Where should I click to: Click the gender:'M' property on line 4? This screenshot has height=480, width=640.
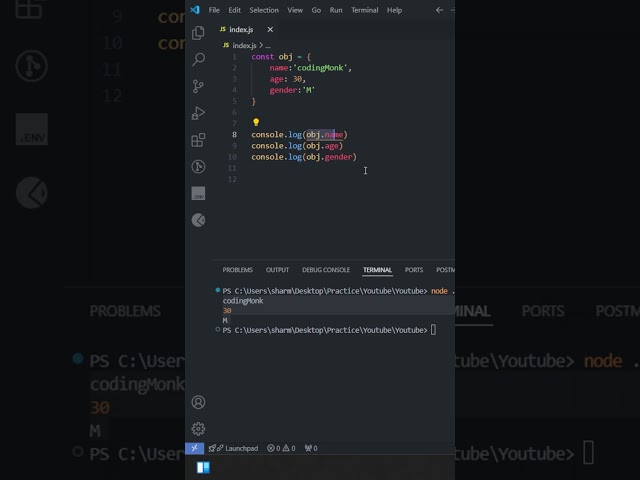click(x=292, y=90)
